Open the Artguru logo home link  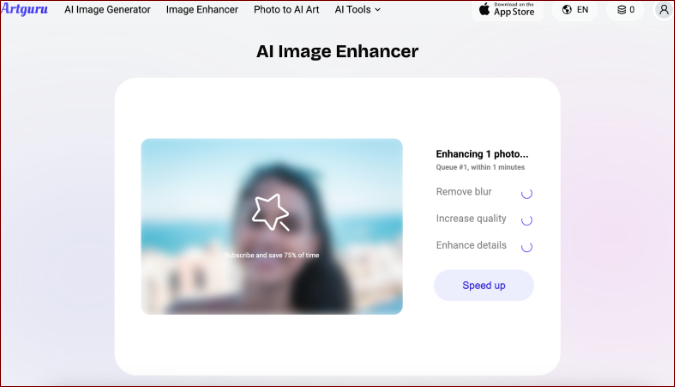coord(24,9)
